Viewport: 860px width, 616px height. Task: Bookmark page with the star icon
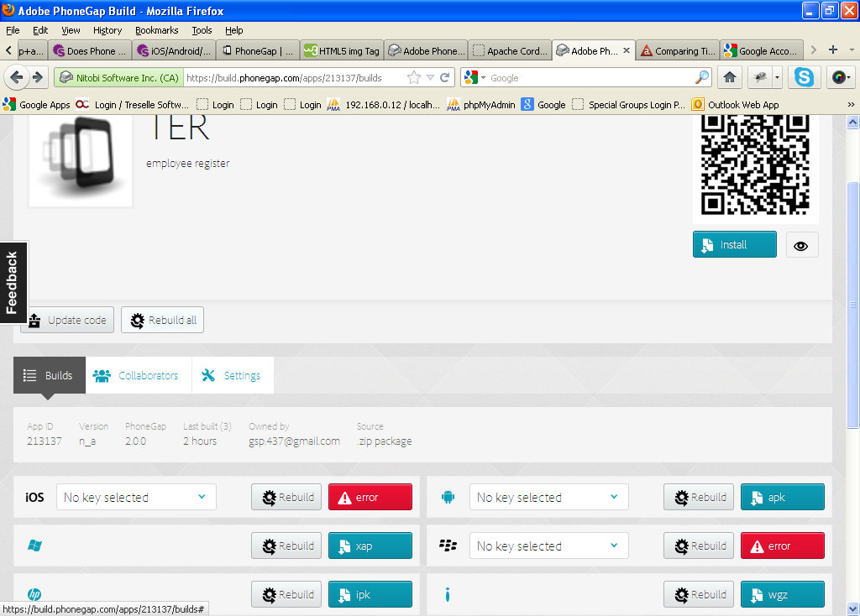[413, 77]
